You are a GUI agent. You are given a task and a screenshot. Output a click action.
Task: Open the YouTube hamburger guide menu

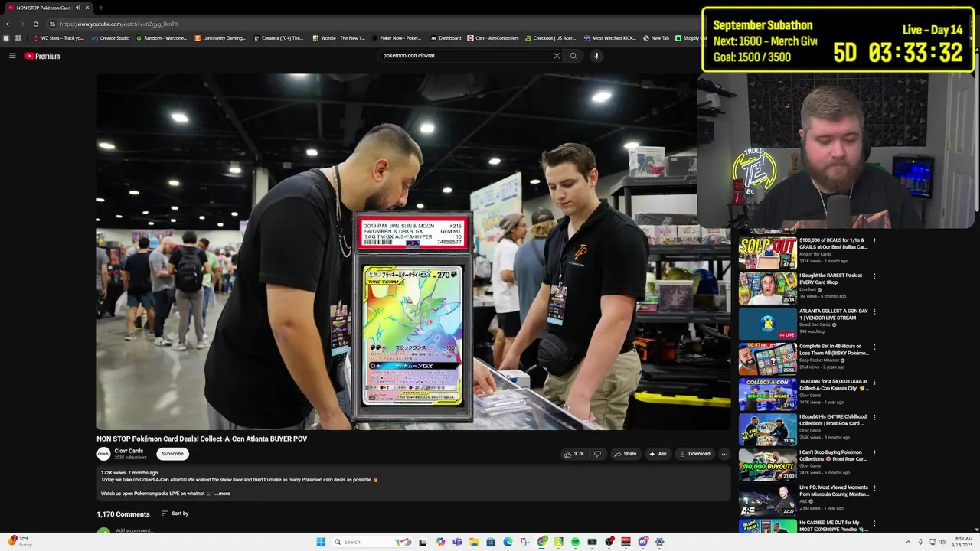(12, 56)
